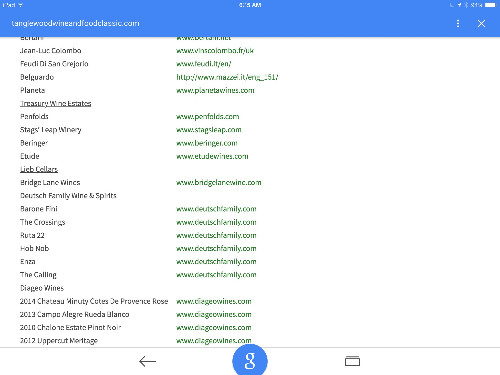
Task: Open the www.etudewines.com link
Action: tap(212, 156)
